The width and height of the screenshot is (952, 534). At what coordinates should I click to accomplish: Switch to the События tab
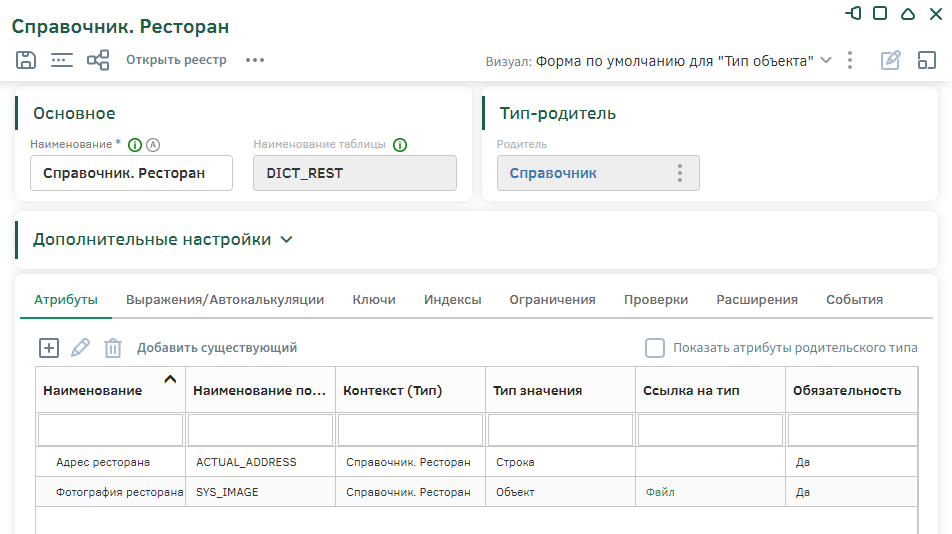click(854, 299)
